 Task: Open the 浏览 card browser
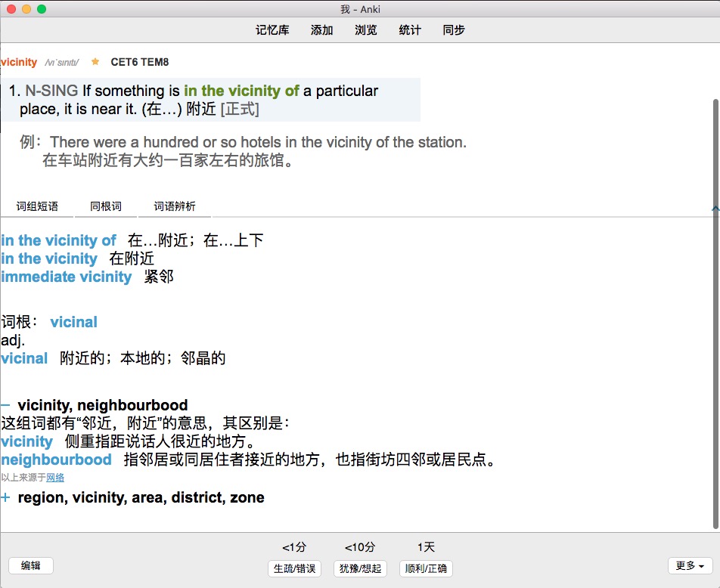click(x=366, y=30)
